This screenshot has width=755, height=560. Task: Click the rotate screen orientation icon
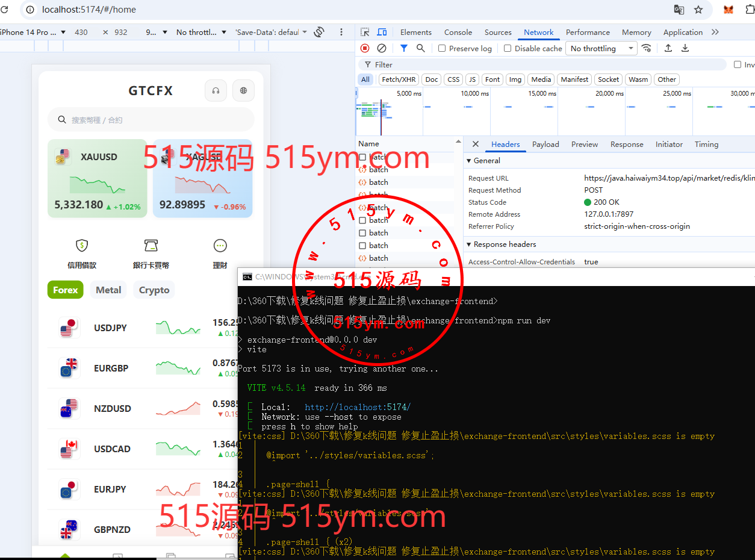tap(319, 33)
